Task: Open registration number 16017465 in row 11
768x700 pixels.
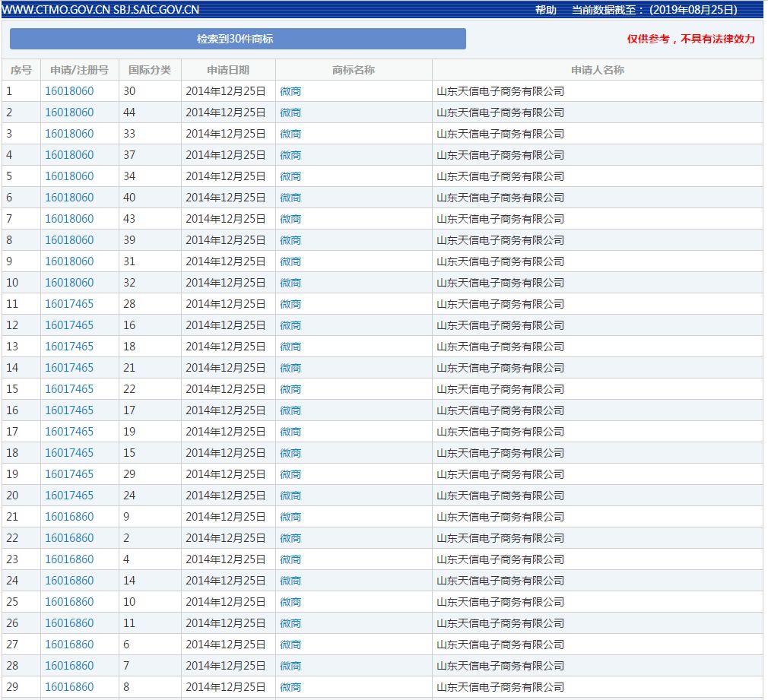Action: [x=69, y=304]
